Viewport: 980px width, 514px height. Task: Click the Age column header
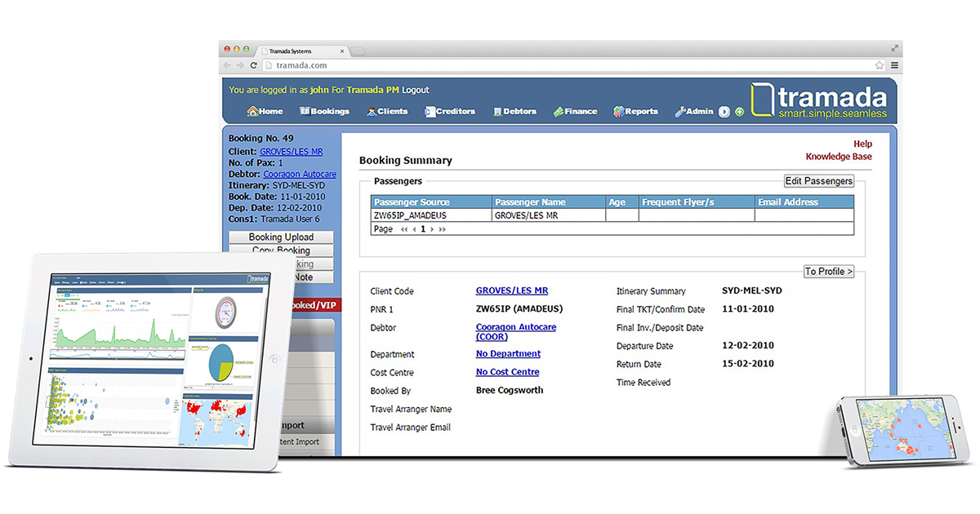[621, 202]
